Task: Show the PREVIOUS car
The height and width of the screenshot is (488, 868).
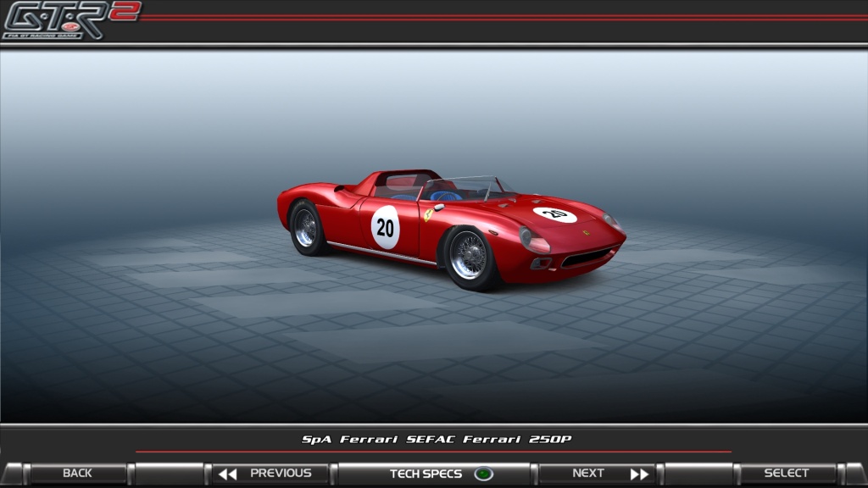Action: pos(272,474)
